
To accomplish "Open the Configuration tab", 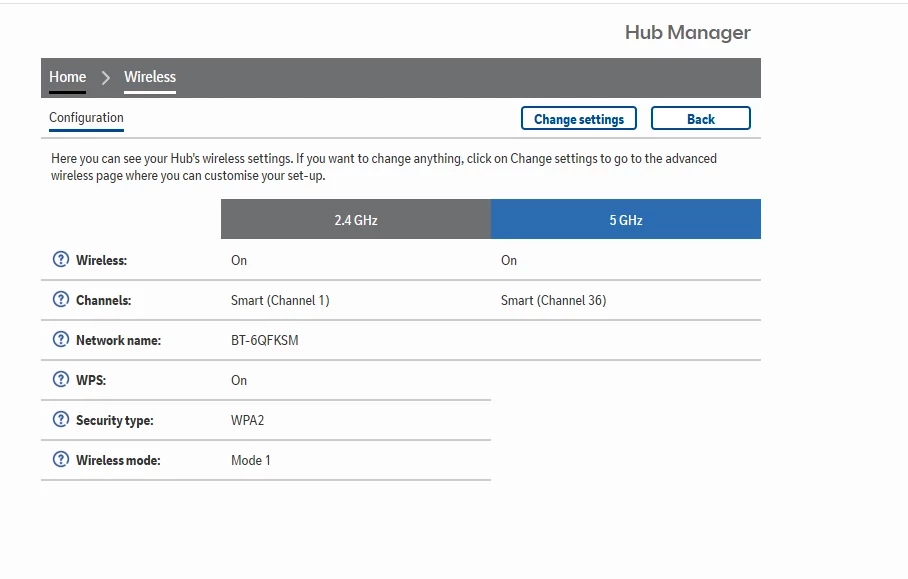I will [x=86, y=118].
